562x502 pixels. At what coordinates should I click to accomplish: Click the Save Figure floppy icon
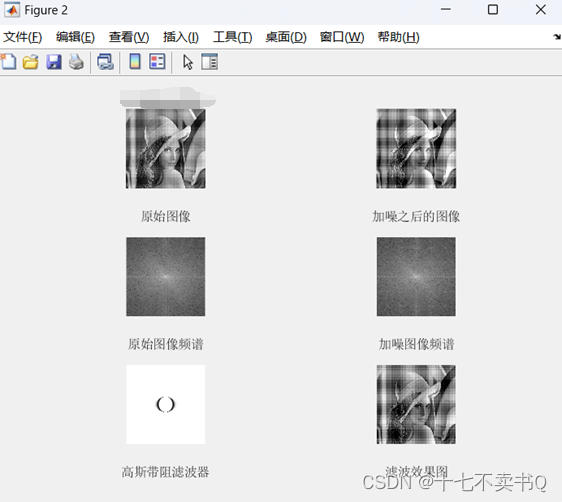coord(54,62)
